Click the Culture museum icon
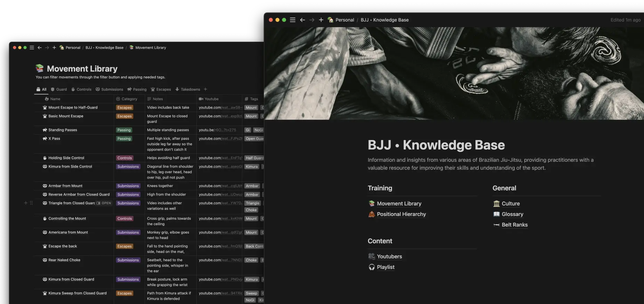 (x=497, y=204)
